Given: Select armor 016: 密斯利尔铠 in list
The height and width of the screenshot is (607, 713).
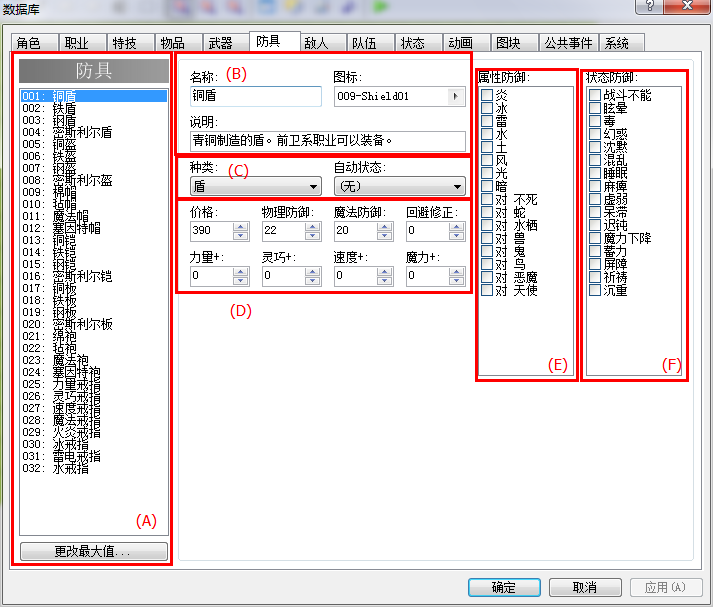Looking at the screenshot, I should (x=94, y=276).
